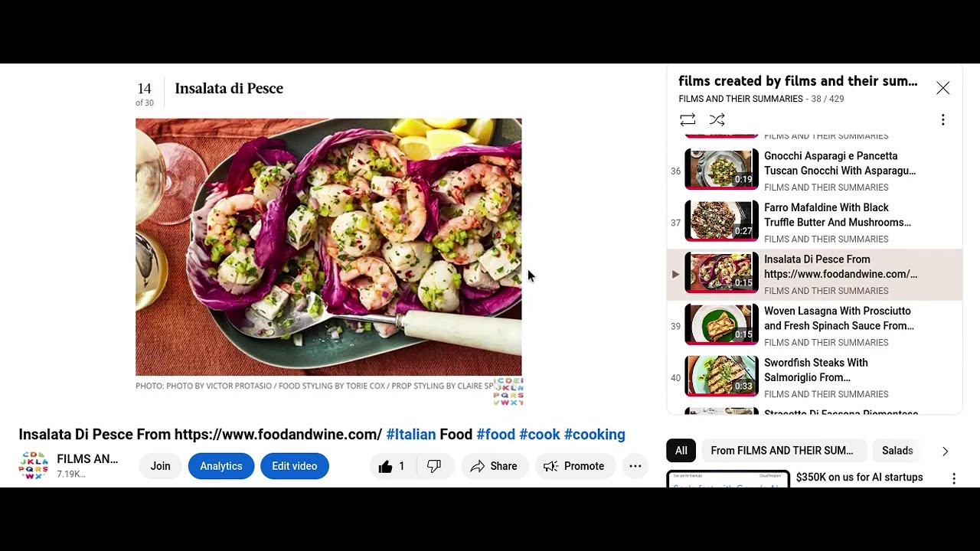Toggle playlist loop icon
This screenshot has width=980, height=551.
pos(688,119)
